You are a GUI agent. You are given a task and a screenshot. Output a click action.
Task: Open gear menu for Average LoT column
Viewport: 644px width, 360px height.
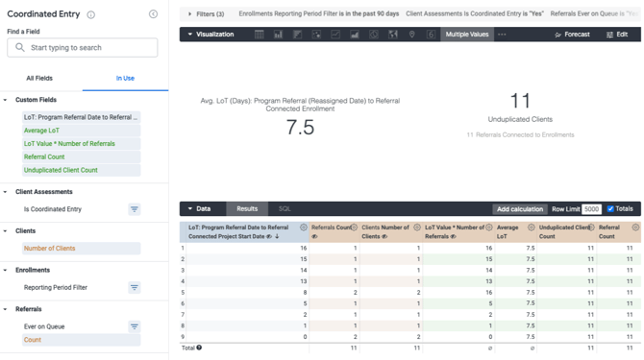(x=531, y=228)
